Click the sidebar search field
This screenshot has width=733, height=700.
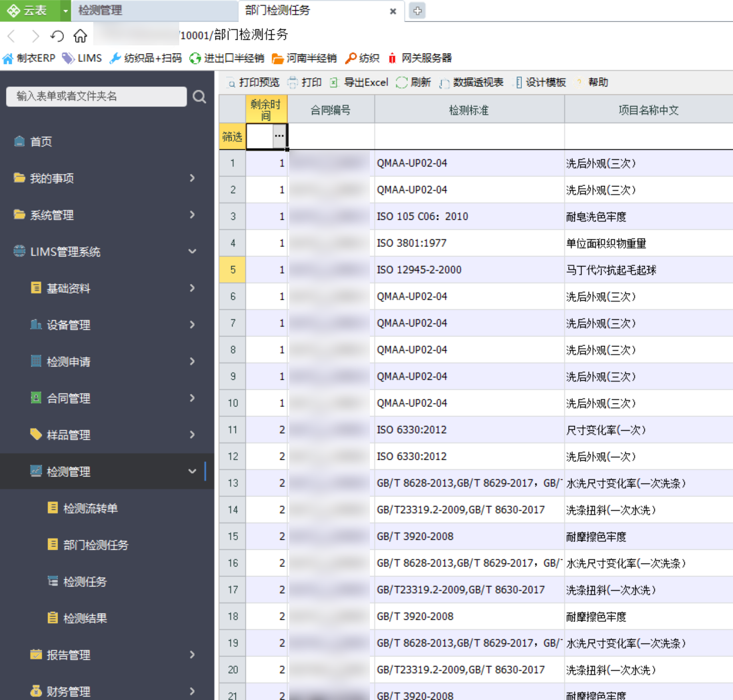pyautogui.click(x=97, y=96)
